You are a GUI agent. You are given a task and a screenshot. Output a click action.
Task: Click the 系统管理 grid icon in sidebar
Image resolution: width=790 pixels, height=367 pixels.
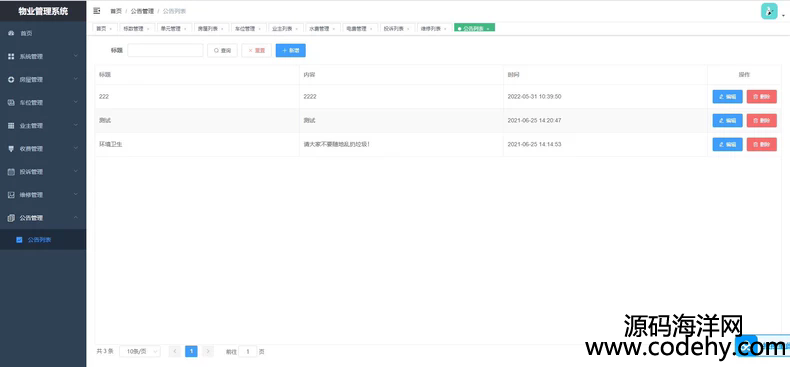(x=11, y=56)
